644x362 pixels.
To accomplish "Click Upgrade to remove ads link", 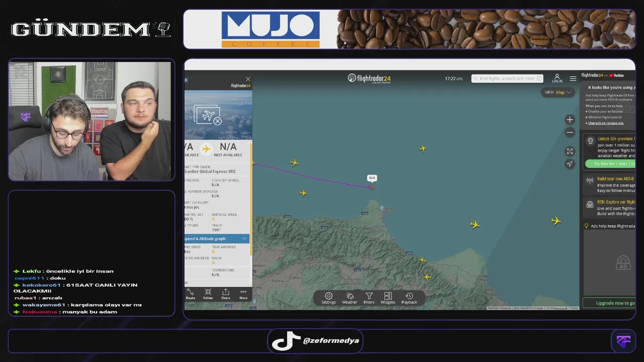I will (606, 123).
